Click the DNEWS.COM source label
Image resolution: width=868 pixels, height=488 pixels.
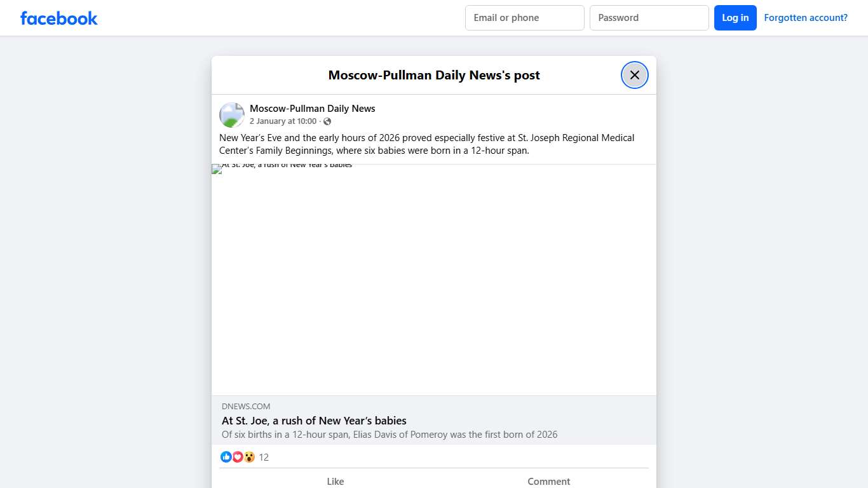click(246, 406)
